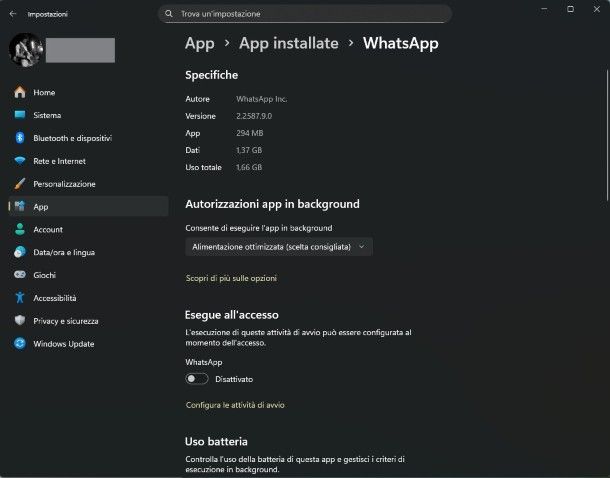Click the Data/ora e lingua globe icon
610x478 pixels.
coord(19,252)
